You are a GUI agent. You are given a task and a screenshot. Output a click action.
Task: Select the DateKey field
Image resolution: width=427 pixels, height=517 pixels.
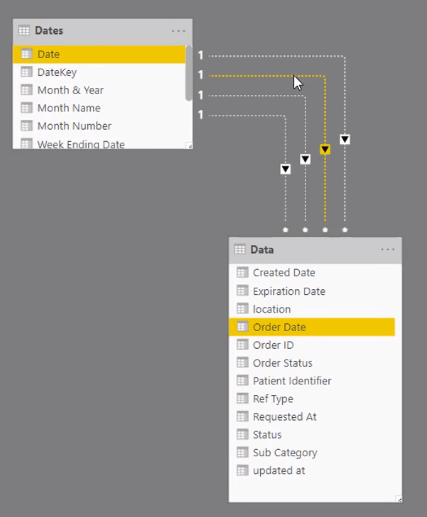click(x=99, y=72)
